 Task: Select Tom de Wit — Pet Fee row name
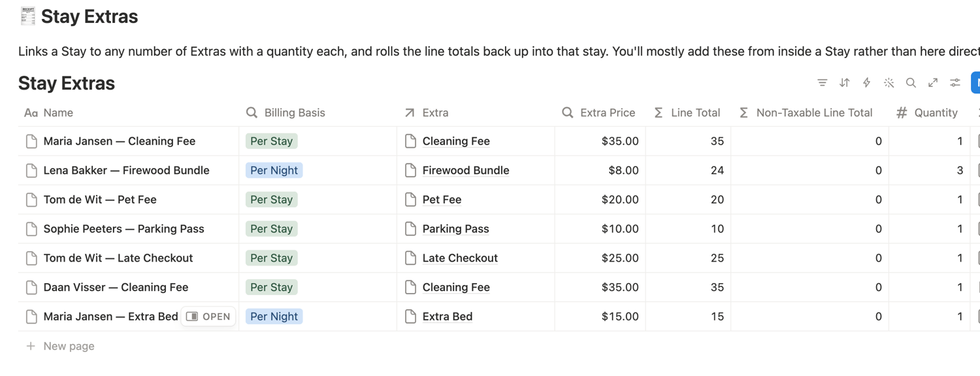click(100, 199)
